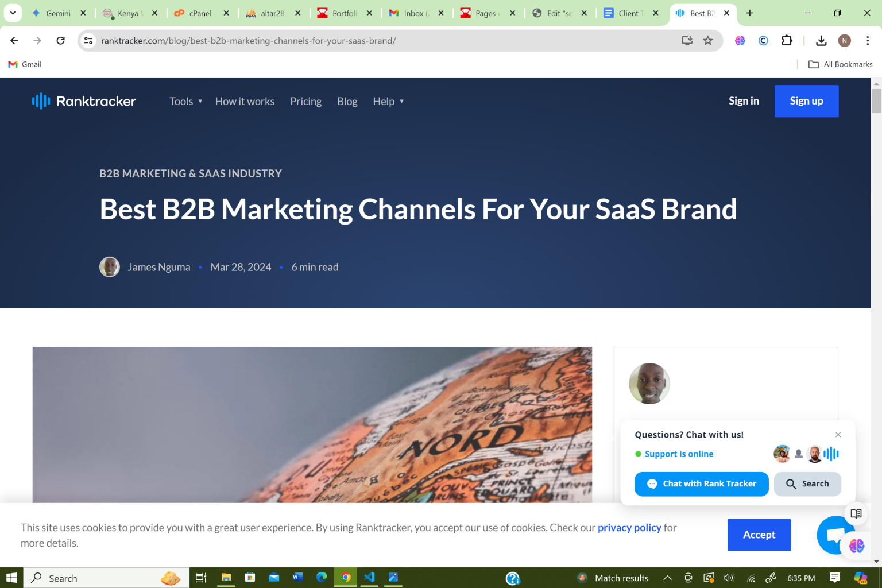882x588 pixels.
Task: Expand the Help dropdown menu
Action: [388, 101]
